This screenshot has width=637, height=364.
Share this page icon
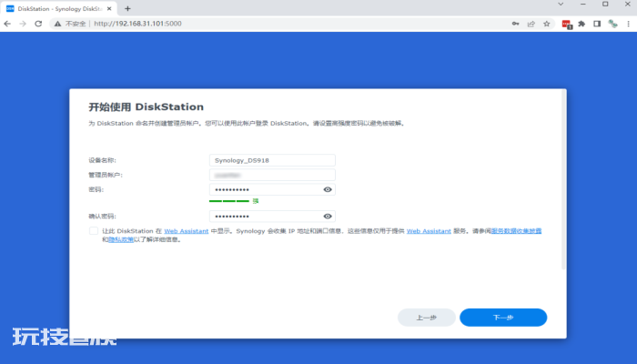[531, 24]
